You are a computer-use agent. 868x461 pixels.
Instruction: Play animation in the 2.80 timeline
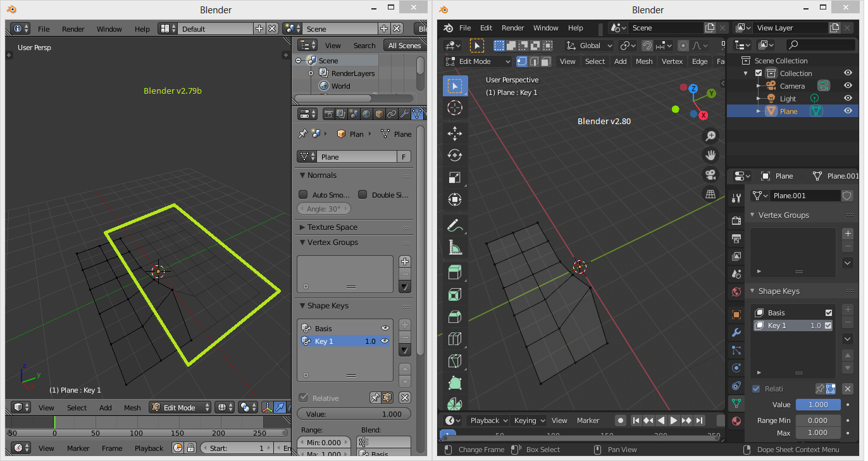[674, 420]
